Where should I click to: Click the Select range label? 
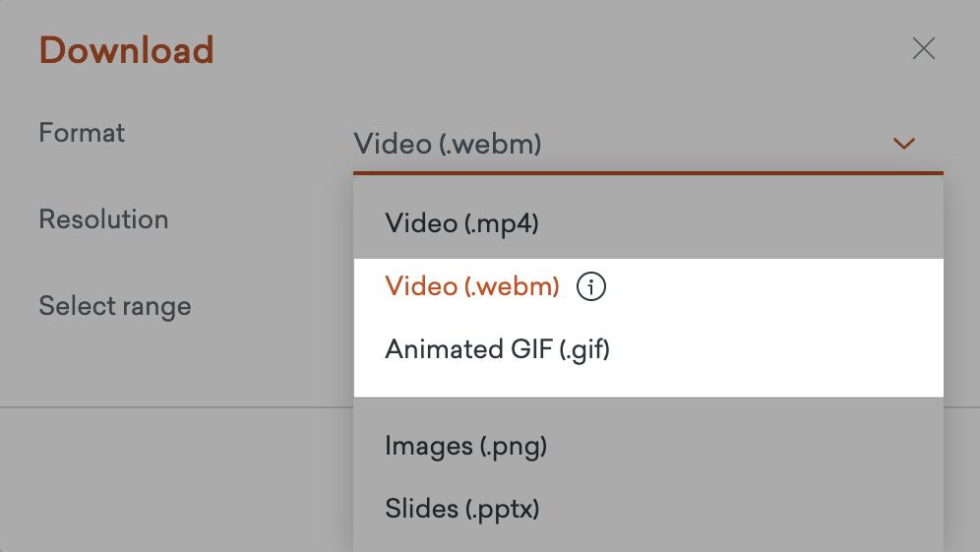click(115, 306)
